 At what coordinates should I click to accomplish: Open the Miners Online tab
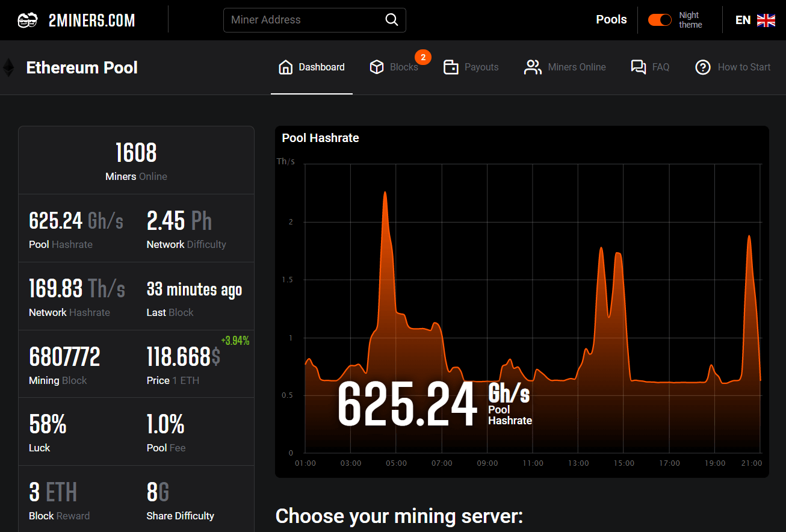click(577, 67)
